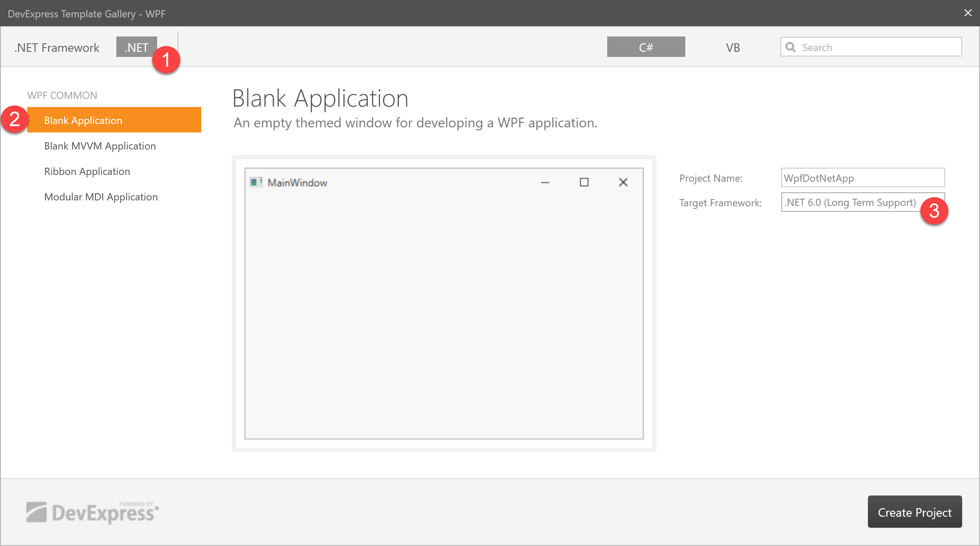Click into the Project Name field
This screenshot has width=980, height=546.
pyautogui.click(x=862, y=178)
